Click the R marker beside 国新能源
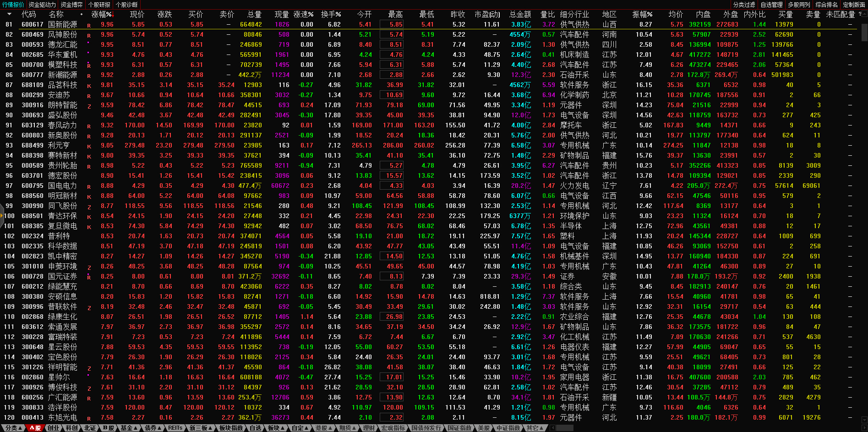This screenshot has width=868, height=432. coord(89,25)
